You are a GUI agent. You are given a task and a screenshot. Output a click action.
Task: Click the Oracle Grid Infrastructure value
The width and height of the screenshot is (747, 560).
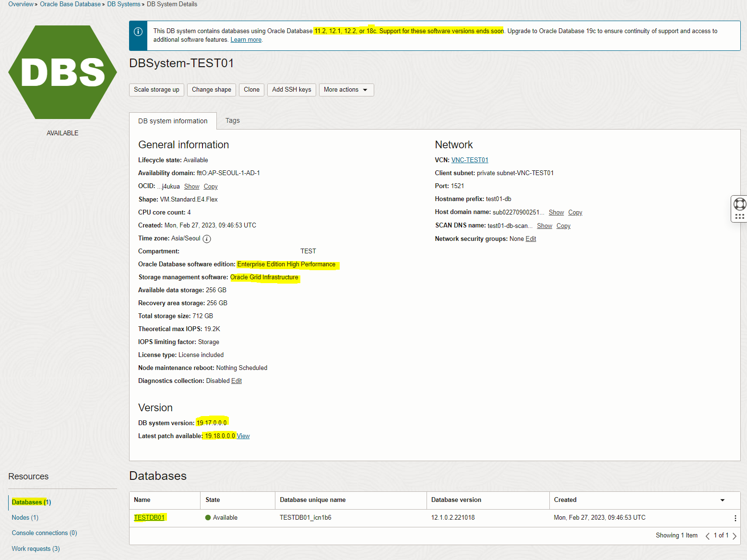(x=264, y=277)
